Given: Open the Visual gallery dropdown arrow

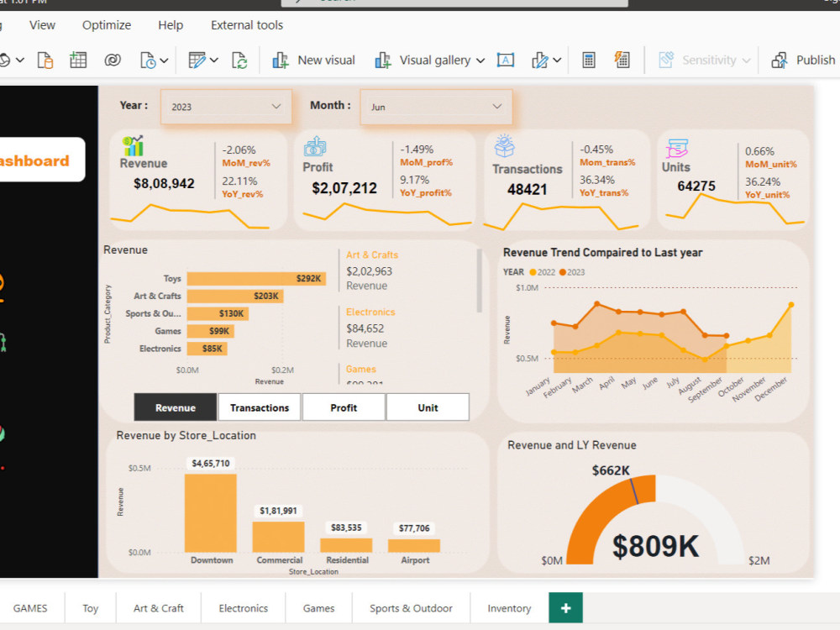Looking at the screenshot, I should [480, 60].
